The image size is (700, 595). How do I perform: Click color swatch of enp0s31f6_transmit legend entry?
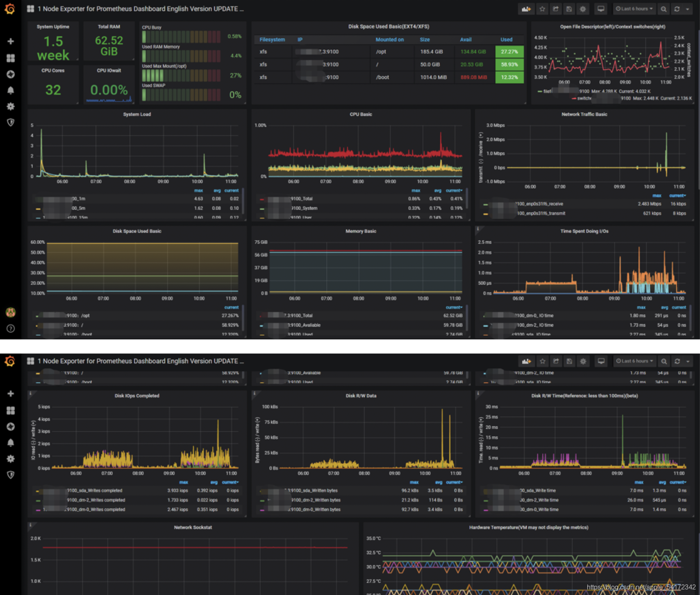coord(485,214)
